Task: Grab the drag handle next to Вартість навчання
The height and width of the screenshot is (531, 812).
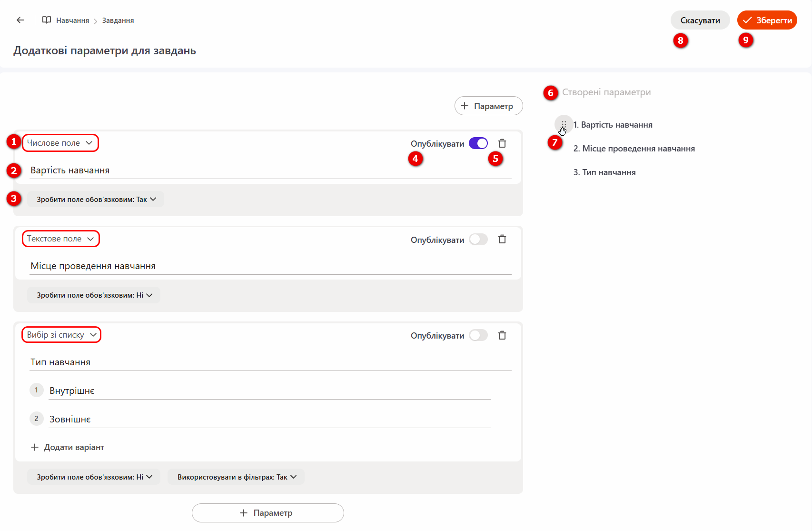Action: [564, 124]
